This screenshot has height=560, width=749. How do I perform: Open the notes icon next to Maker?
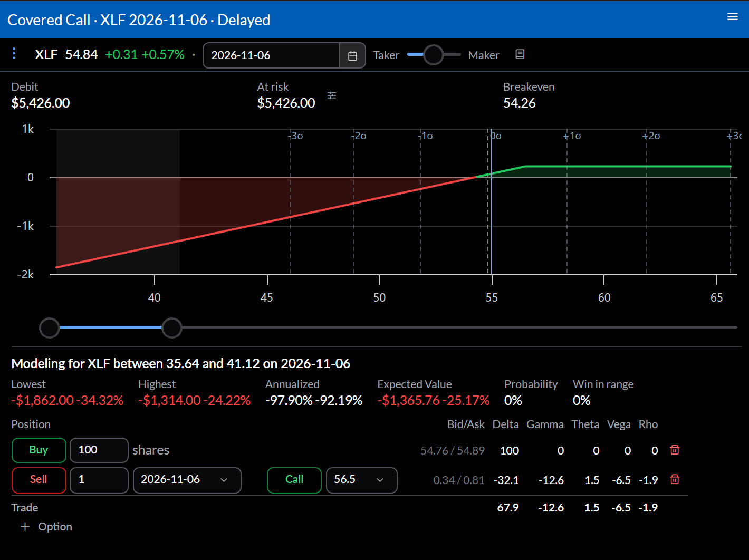coord(520,54)
